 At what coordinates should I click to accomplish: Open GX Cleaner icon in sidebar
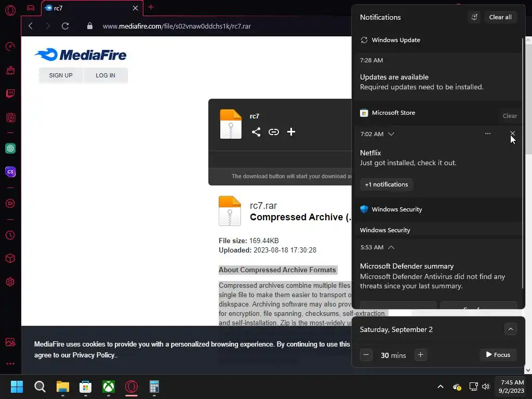(x=10, y=70)
